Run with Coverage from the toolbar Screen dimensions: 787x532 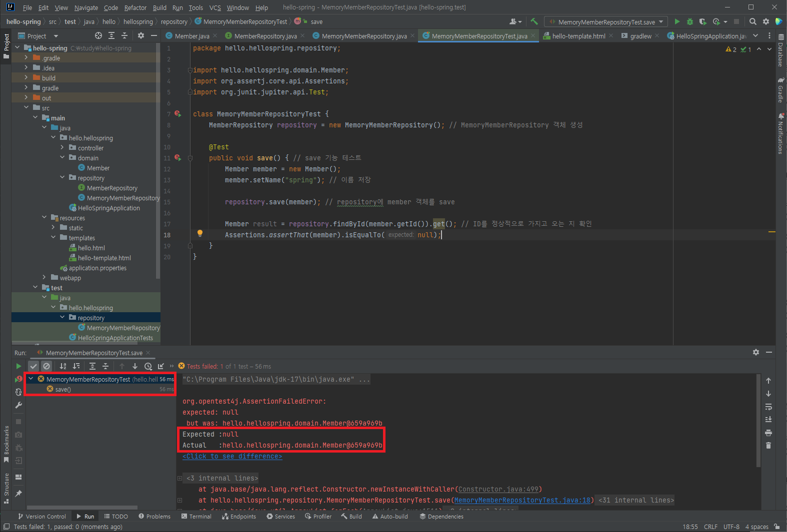(x=702, y=21)
